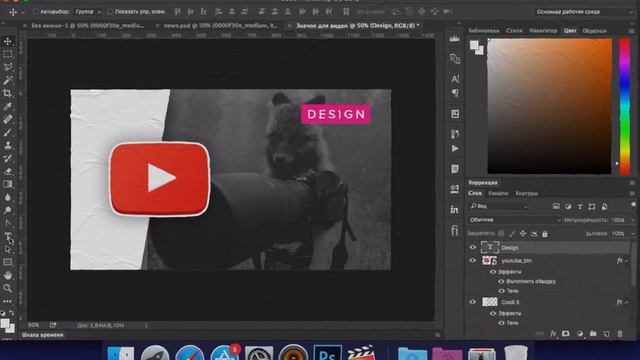Hide the youtube_btn layer
This screenshot has width=640, height=360.
click(473, 260)
